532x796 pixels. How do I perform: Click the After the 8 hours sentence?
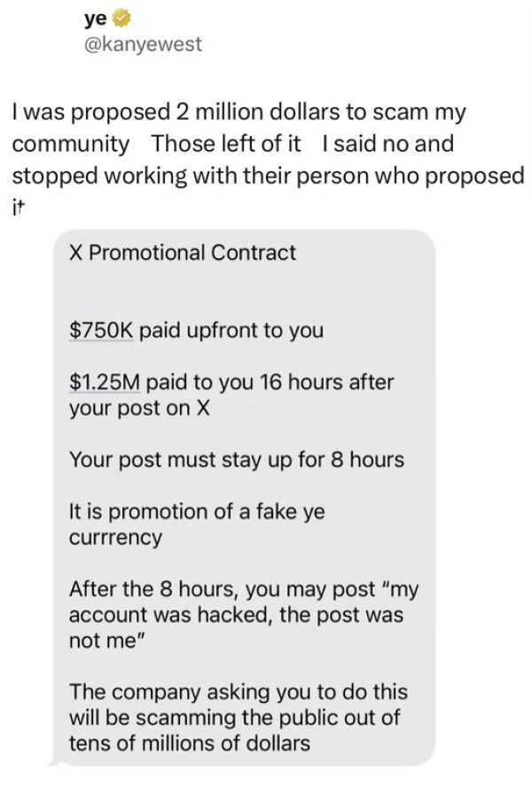(x=244, y=589)
